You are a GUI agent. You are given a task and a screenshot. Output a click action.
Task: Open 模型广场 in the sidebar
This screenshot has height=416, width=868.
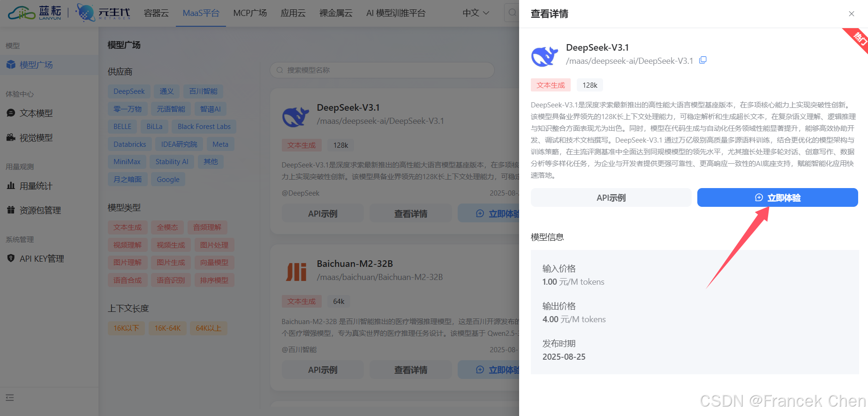tap(49, 65)
